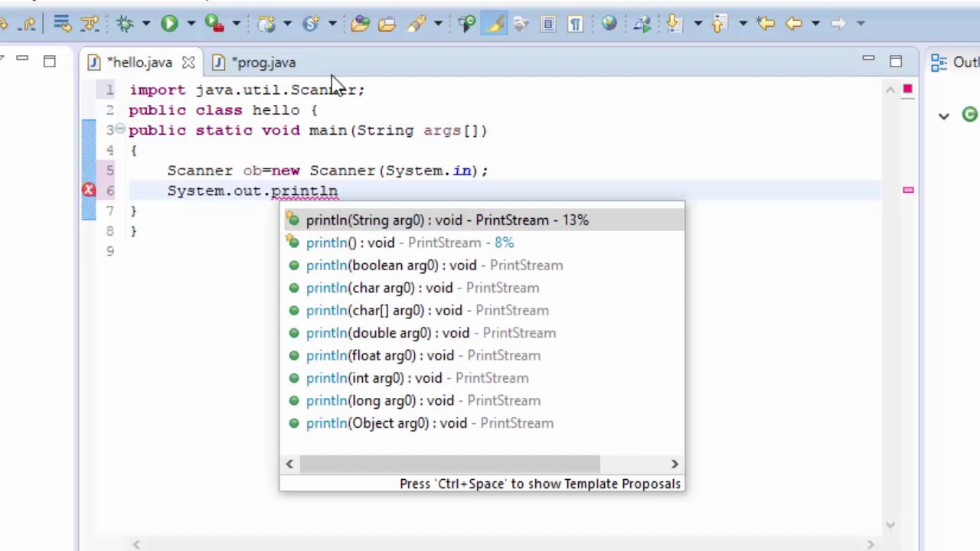Screen dimensions: 980x551
Task: Open the Search dropdown arrow
Action: (x=438, y=24)
